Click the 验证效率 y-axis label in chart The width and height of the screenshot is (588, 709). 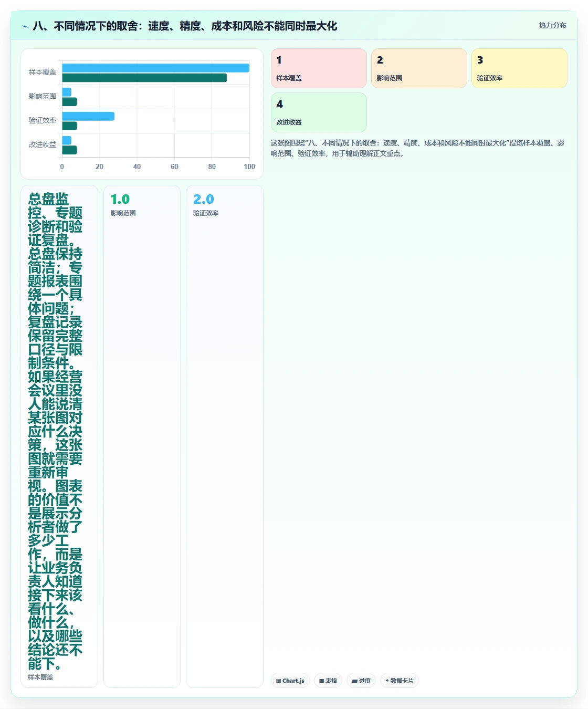(x=43, y=121)
